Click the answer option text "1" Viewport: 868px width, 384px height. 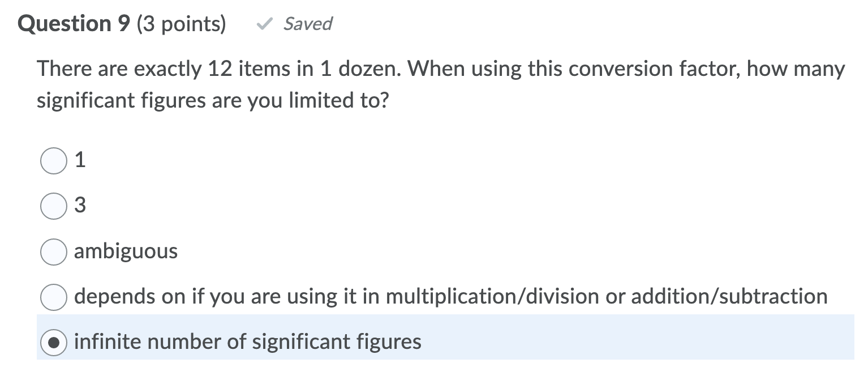[81, 160]
